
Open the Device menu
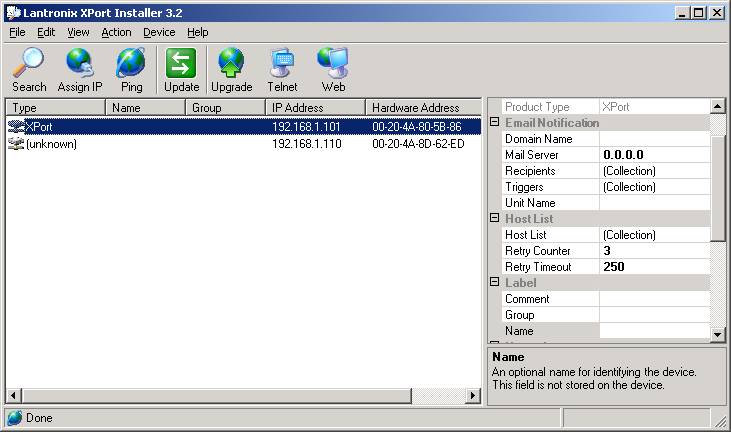click(x=159, y=32)
